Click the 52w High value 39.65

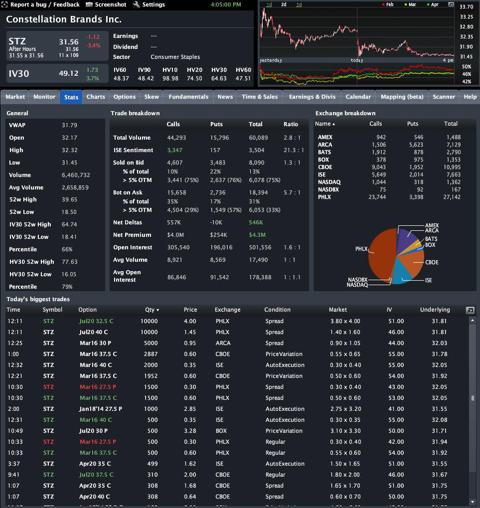click(69, 200)
